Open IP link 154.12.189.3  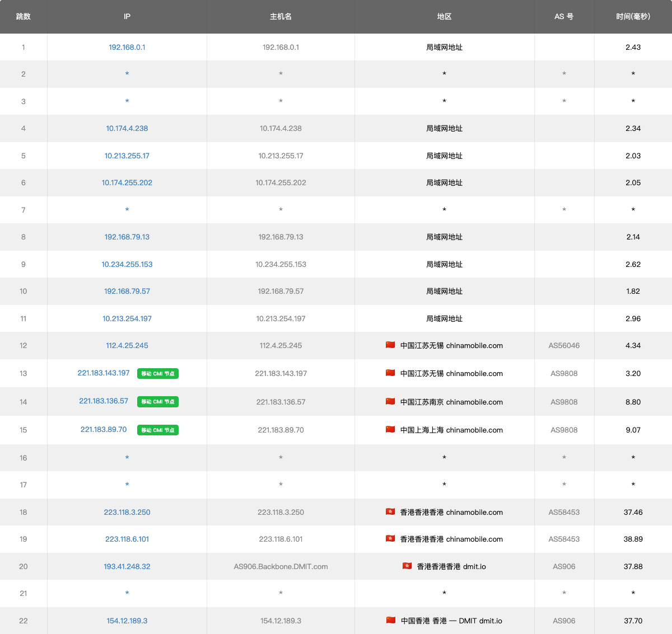[127, 621]
